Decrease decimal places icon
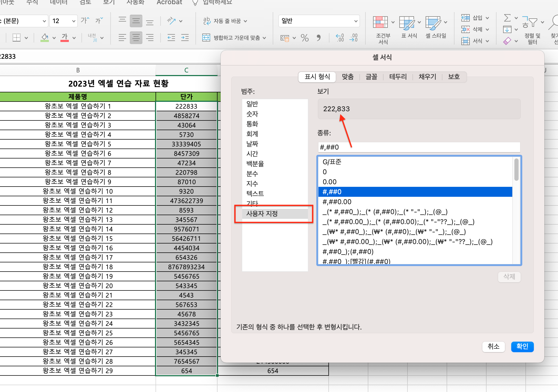The width and height of the screenshot is (558, 392). coord(353,38)
